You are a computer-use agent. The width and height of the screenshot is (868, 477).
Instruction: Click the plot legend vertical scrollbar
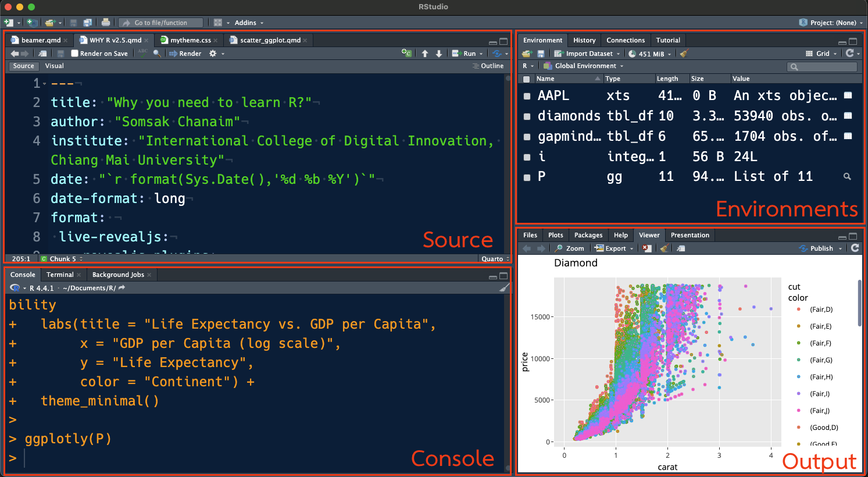[859, 303]
